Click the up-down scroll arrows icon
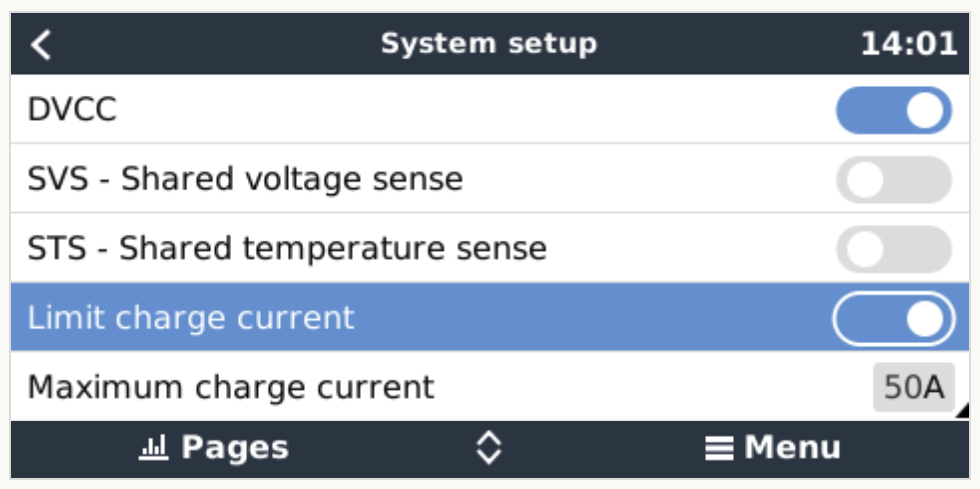The image size is (980, 489). pyautogui.click(x=487, y=447)
